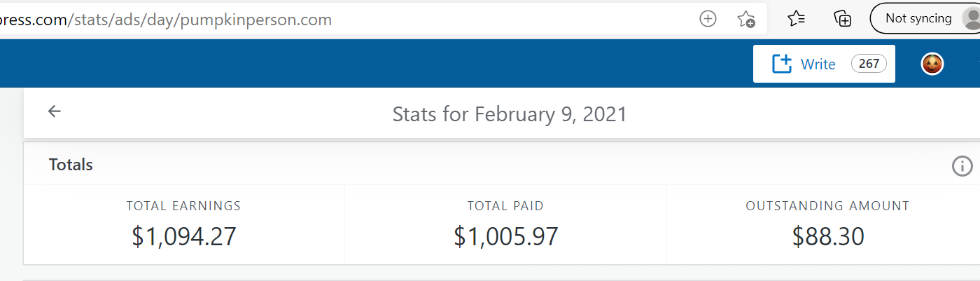
Task: Click the Totals section header
Action: 71,165
